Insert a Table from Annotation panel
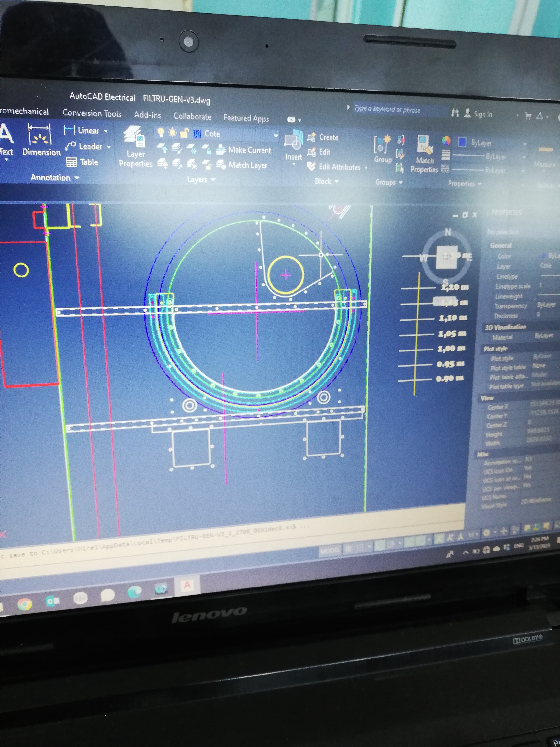Image resolution: width=560 pixels, height=747 pixels. click(82, 162)
